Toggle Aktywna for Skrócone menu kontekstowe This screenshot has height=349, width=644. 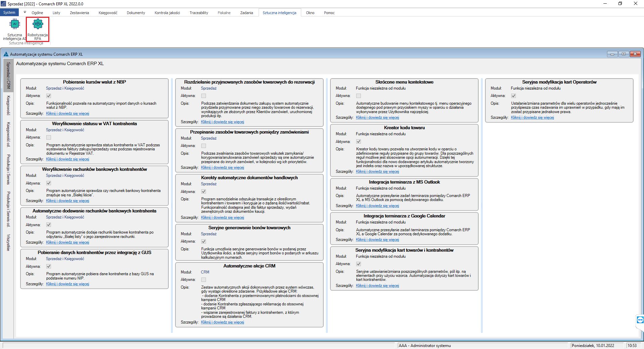[x=359, y=96]
